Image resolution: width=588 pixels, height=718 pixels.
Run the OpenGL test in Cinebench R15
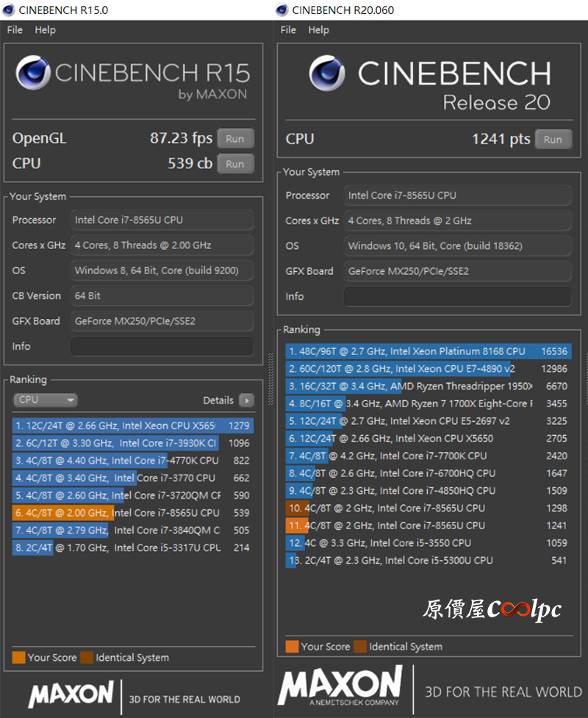(235, 139)
